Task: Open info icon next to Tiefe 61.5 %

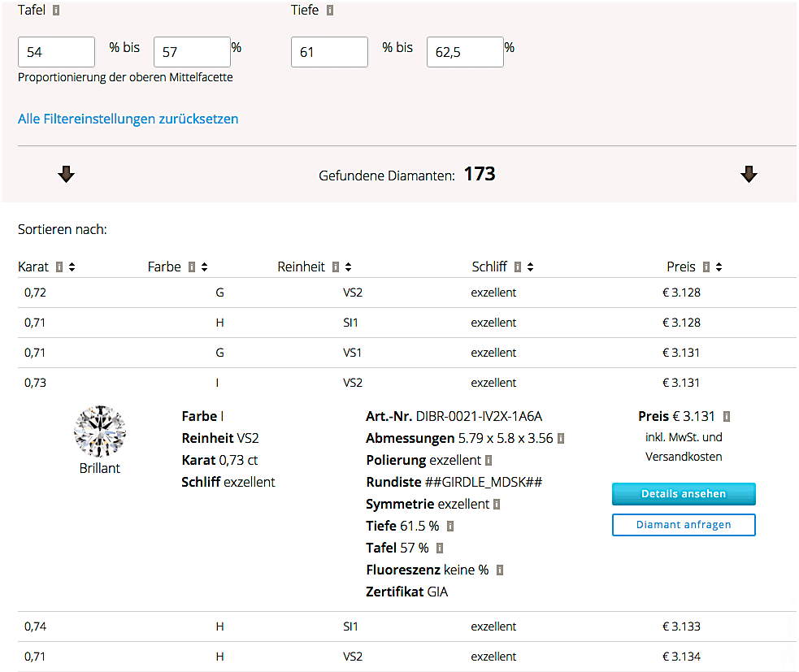Action: [450, 527]
